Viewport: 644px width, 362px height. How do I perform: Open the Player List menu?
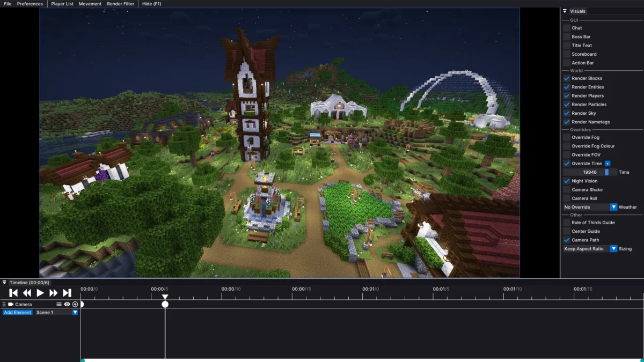(62, 4)
